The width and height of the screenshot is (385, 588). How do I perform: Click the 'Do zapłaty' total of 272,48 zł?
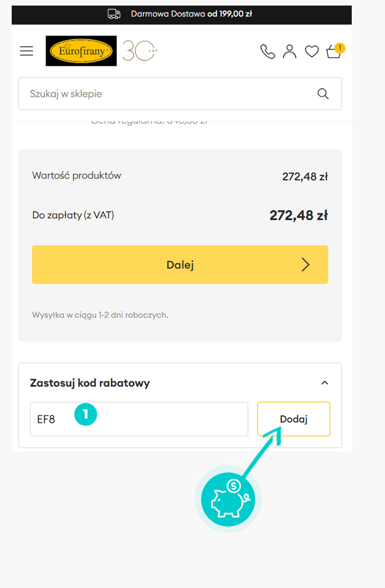298,215
